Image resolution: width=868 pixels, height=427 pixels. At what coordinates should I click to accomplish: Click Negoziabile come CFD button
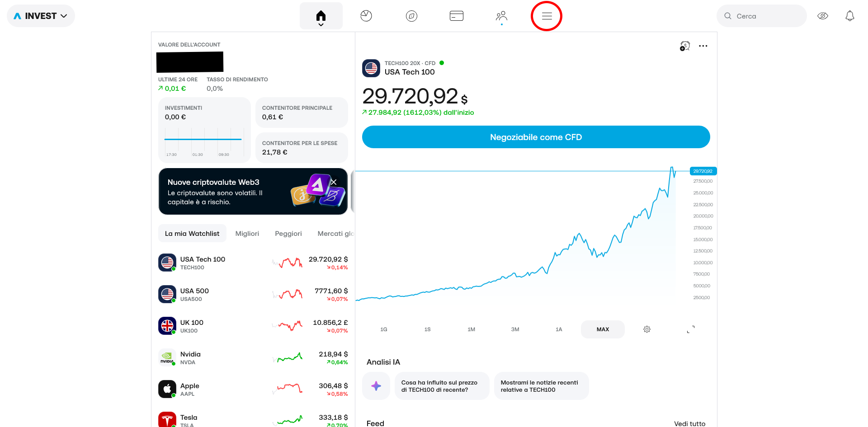point(536,137)
